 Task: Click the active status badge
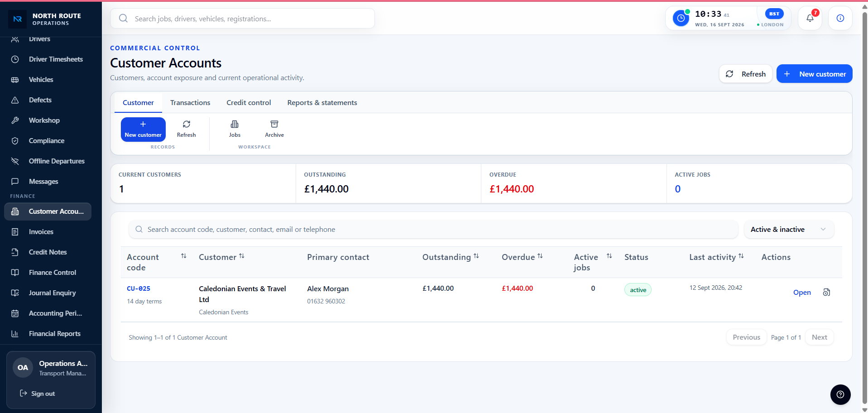638,290
